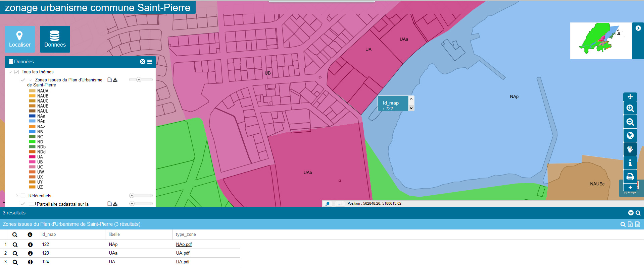Open metadata sheet for Parcellaire cadastral layer
Screen dimensions: 644x268
coord(109,204)
